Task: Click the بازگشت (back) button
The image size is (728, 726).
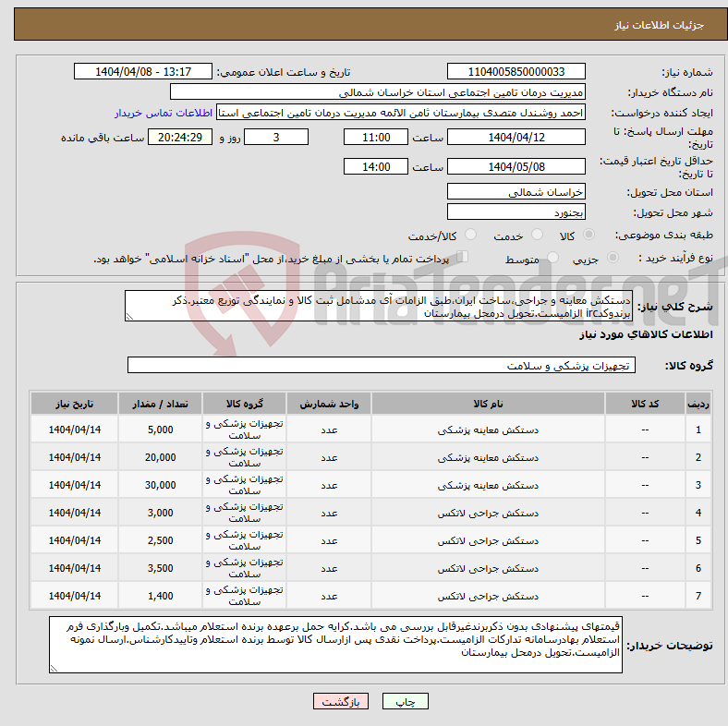Action: pos(341,701)
